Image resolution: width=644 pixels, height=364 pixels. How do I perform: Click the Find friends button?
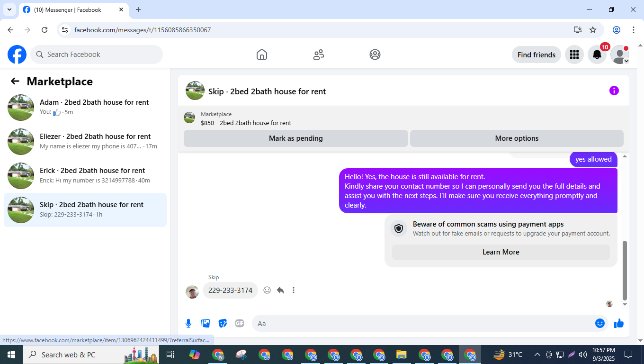[x=537, y=55]
